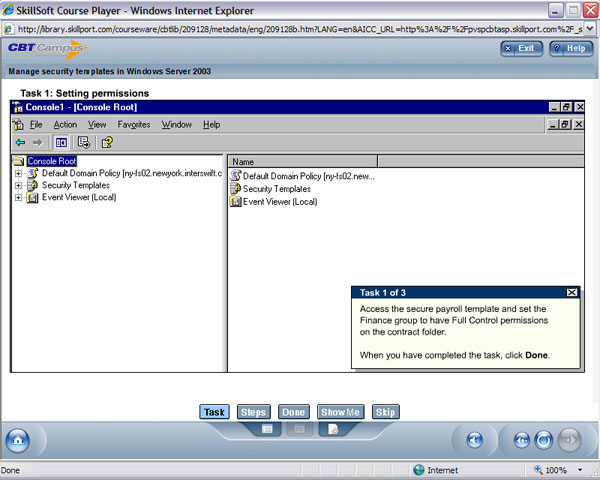Click the Show Me button
The image size is (600, 480).
tap(340, 412)
